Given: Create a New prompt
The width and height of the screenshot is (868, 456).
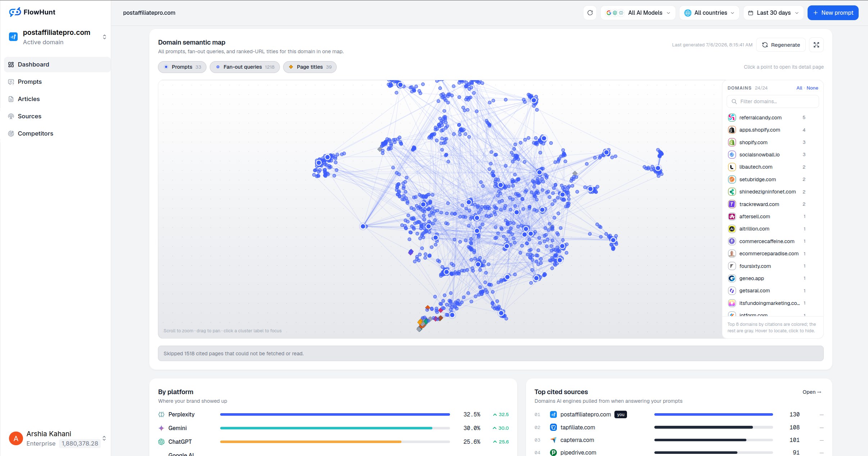Looking at the screenshot, I should pyautogui.click(x=833, y=13).
